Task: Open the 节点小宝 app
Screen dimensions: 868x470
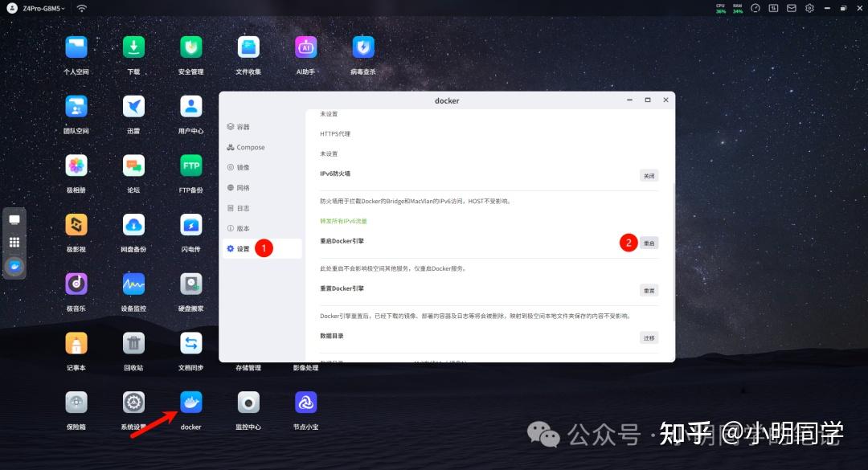Action: [305, 403]
